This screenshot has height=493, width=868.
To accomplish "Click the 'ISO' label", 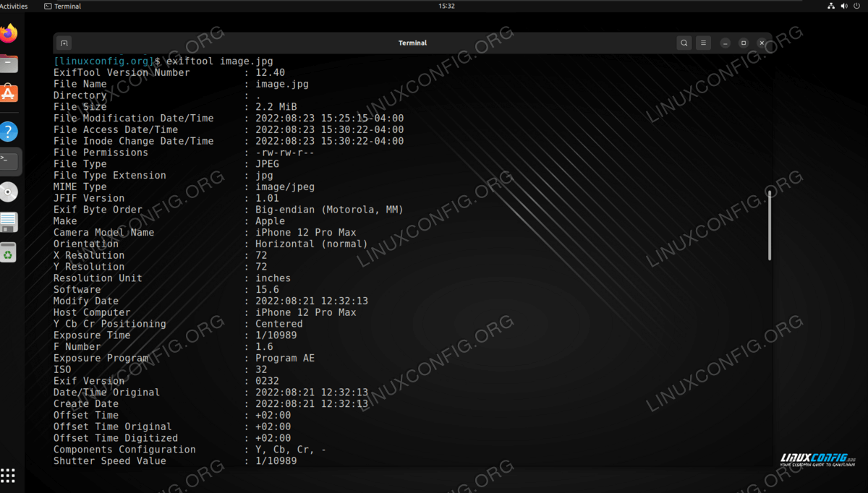I will point(62,369).
